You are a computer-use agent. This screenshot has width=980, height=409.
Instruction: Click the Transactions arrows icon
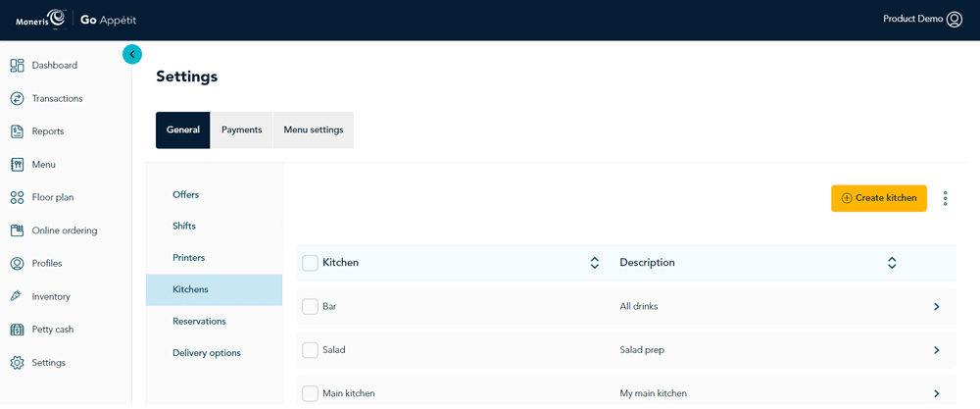(x=17, y=98)
